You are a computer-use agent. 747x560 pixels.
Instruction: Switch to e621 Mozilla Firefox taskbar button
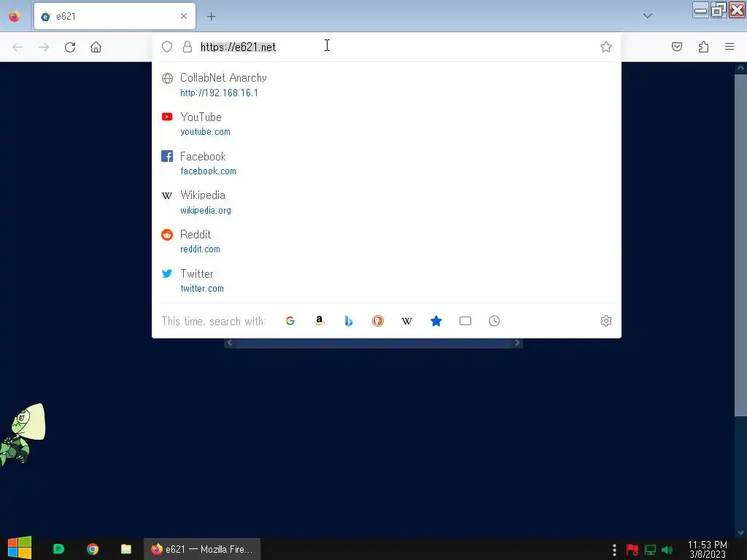[202, 549]
